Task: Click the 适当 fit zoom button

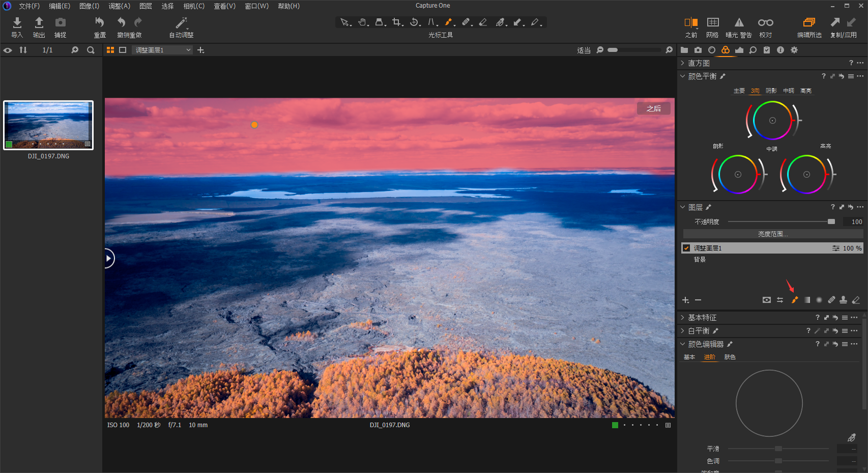Action: tap(584, 50)
